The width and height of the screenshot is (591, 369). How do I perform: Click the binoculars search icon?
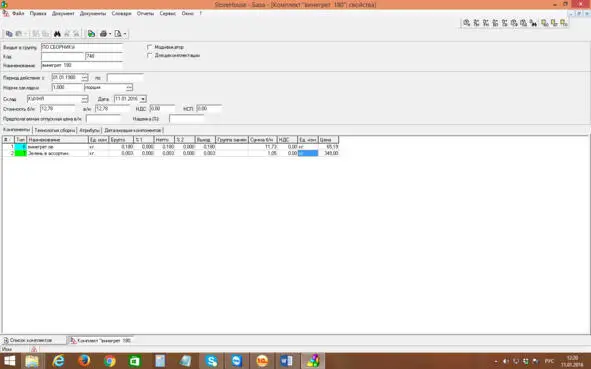[57, 34]
